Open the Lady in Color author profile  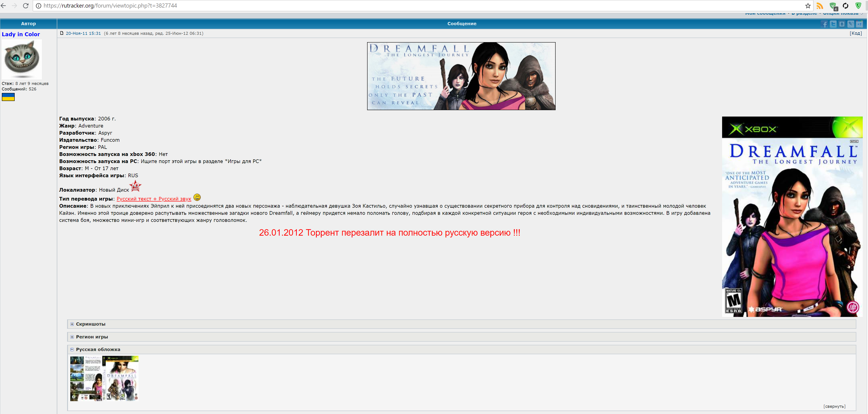(21, 34)
